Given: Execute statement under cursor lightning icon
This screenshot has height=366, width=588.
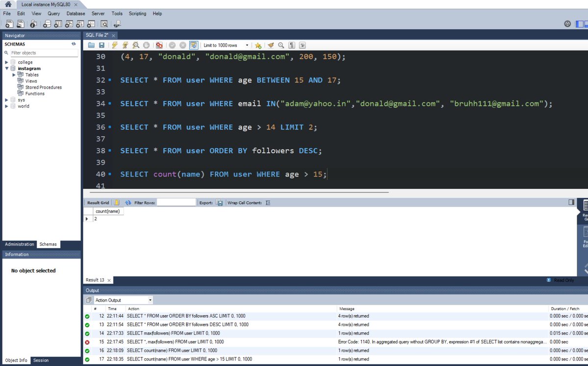Looking at the screenshot, I should coord(125,45).
